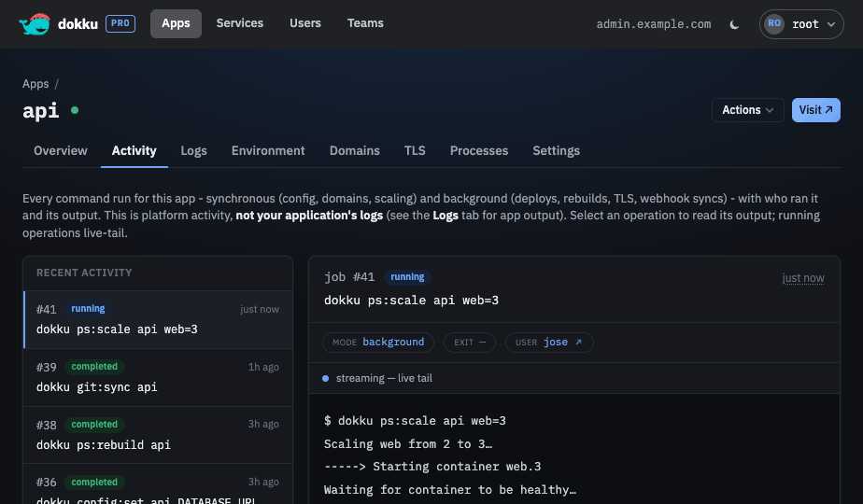Screen dimensions: 863x504
Task: Click the green app status dot
Action: pyautogui.click(x=75, y=110)
